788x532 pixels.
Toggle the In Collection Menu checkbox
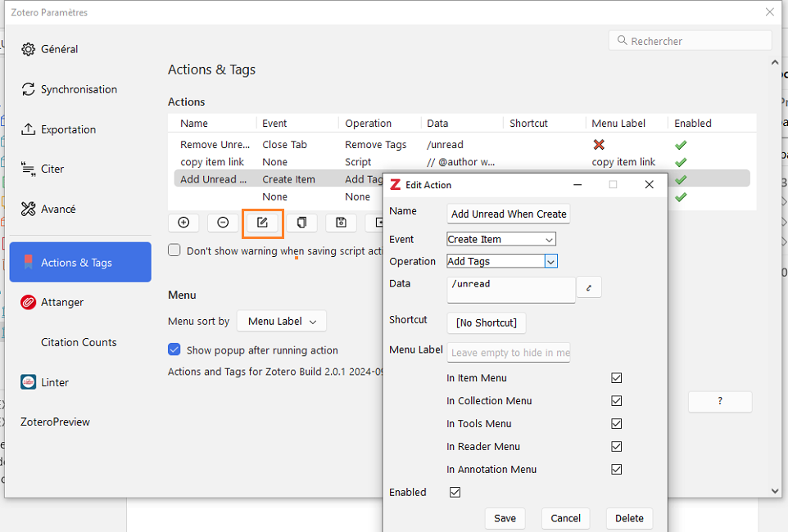(617, 401)
